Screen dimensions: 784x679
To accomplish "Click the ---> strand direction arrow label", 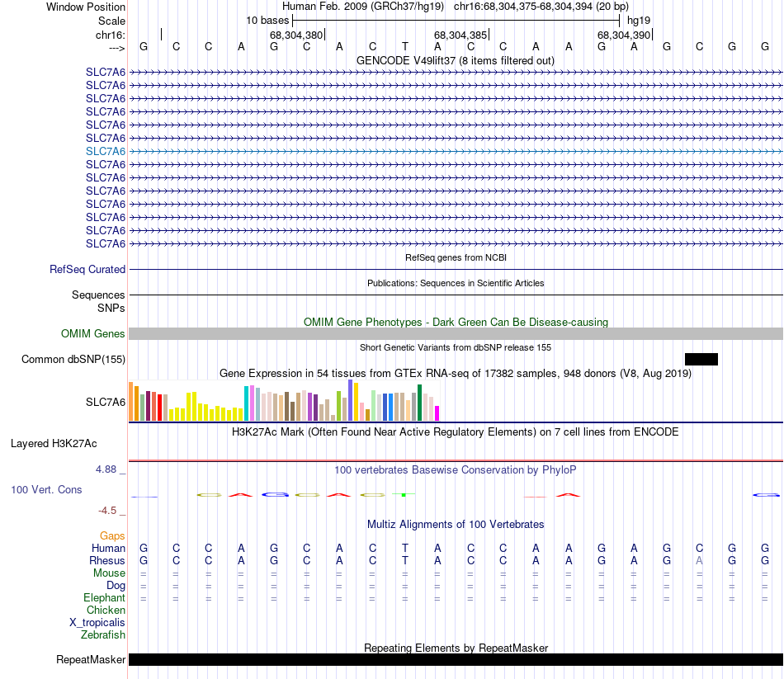I will [x=117, y=48].
